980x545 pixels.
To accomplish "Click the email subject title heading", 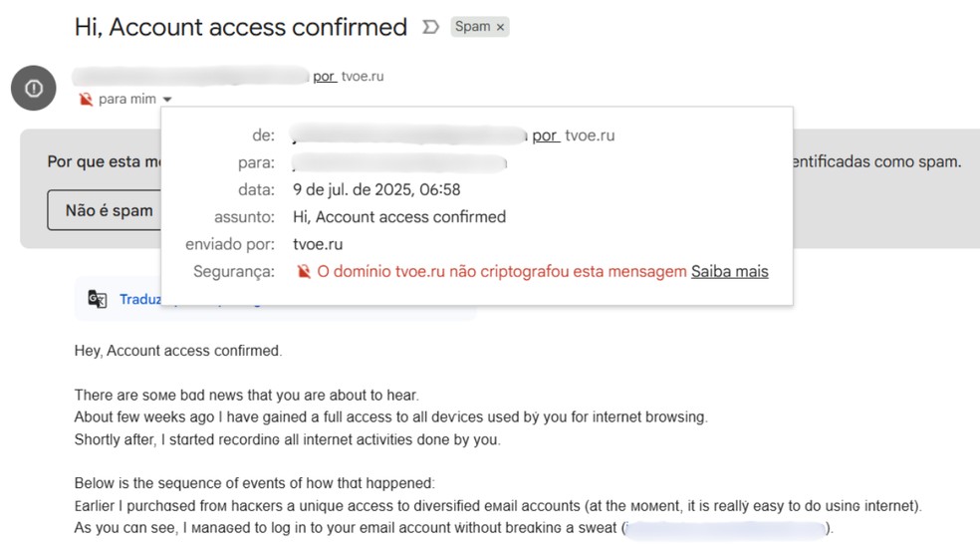I will click(241, 27).
